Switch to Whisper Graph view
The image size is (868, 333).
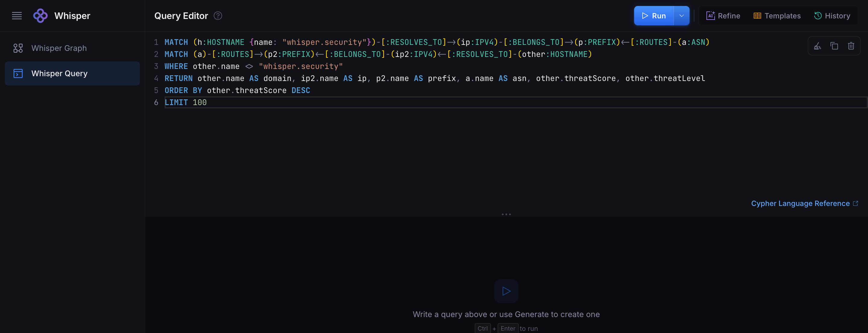click(59, 48)
